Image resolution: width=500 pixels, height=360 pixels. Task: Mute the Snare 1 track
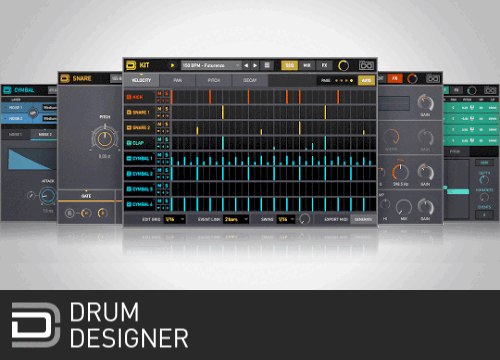[x=159, y=109]
